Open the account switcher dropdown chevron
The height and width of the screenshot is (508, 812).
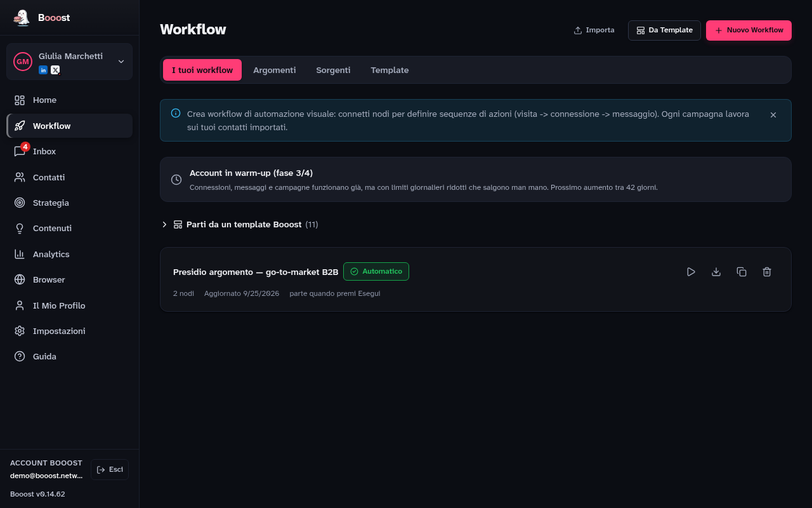121,62
